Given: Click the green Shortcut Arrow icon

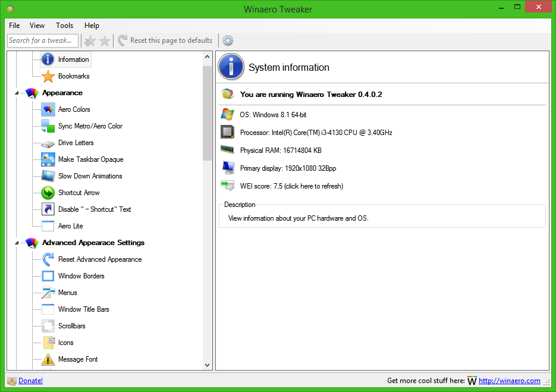Looking at the screenshot, I should (x=48, y=193).
